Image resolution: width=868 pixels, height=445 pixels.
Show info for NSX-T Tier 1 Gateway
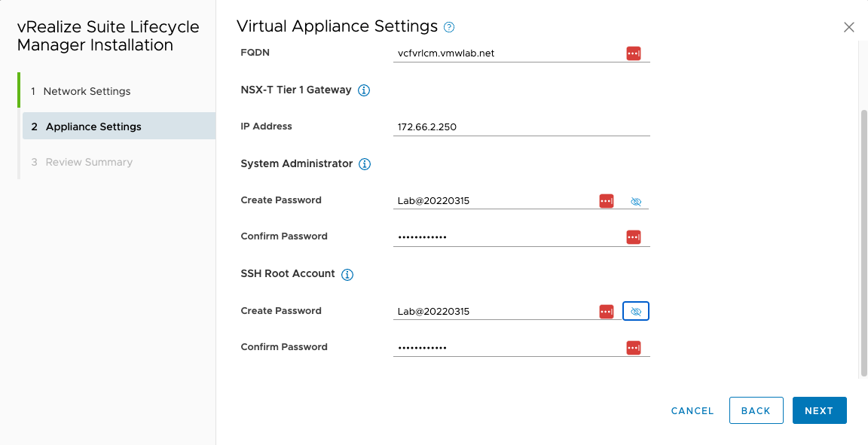point(364,90)
